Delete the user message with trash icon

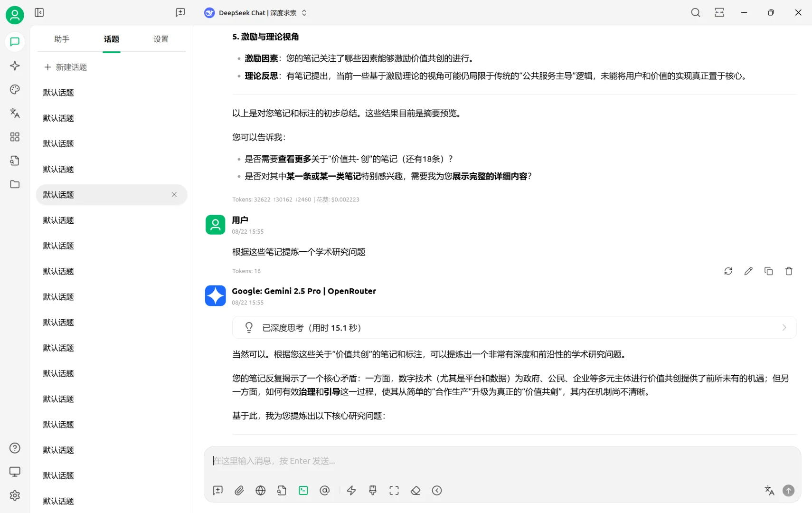pyautogui.click(x=789, y=271)
